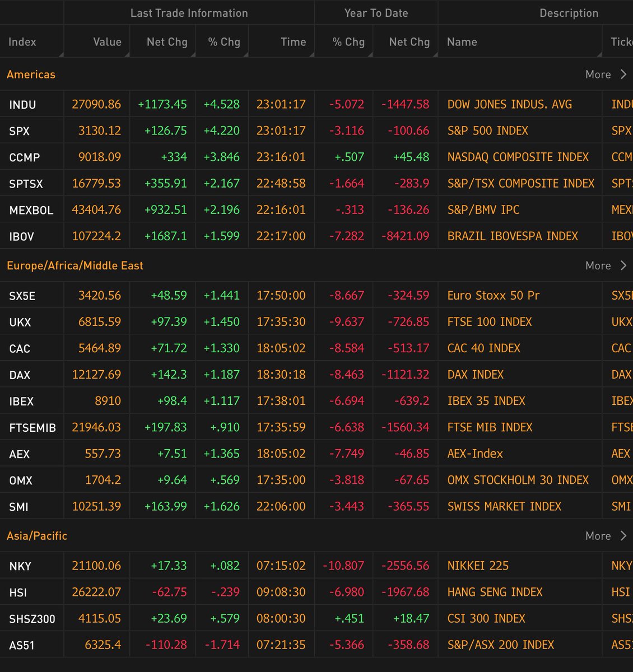Click DAX INDEX name
Viewport: 633px width, 672px height.
click(x=476, y=374)
